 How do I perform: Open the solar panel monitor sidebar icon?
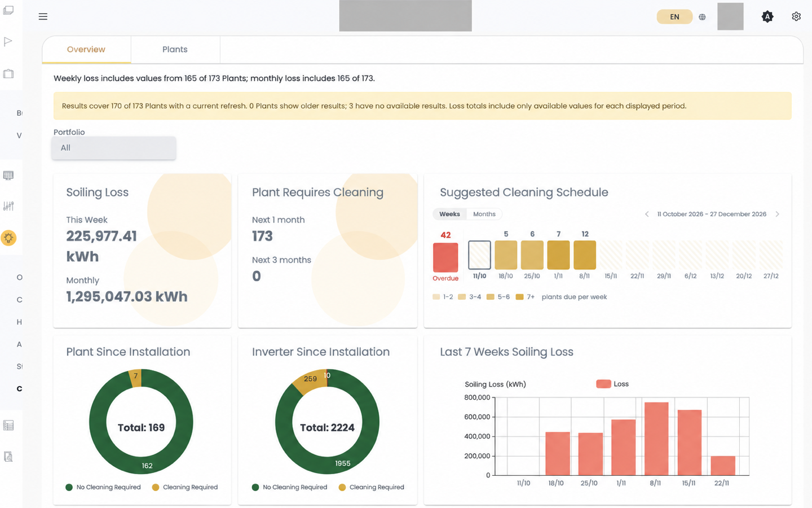[x=8, y=176]
